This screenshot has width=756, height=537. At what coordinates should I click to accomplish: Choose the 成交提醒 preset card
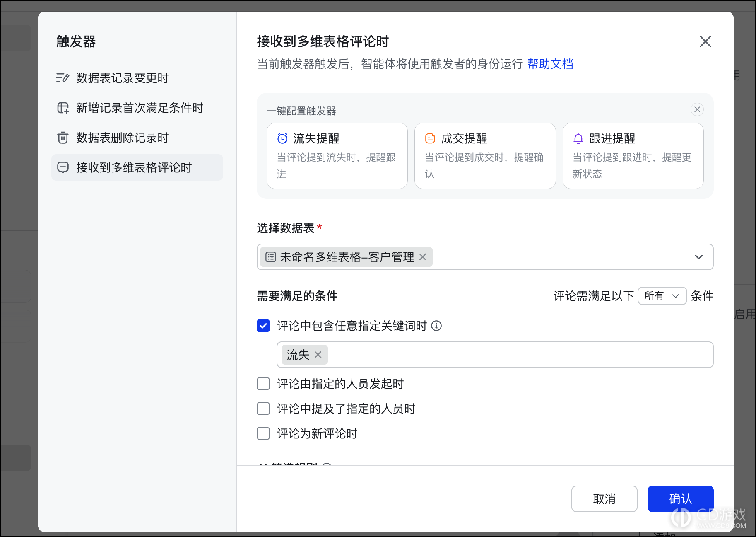click(485, 156)
